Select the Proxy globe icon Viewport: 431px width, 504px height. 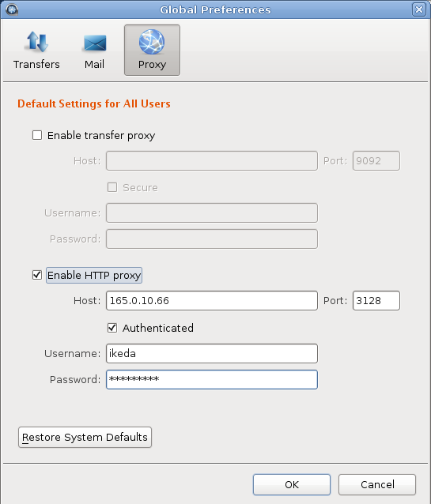(x=152, y=42)
